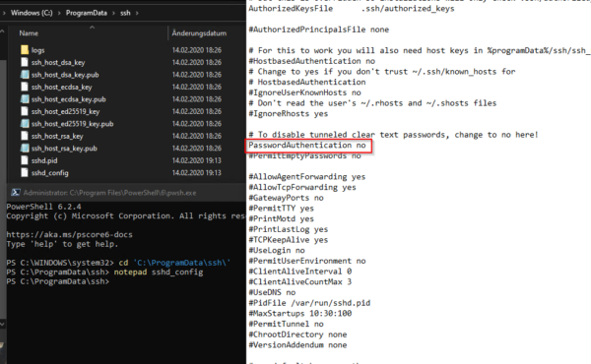Screen dimensions: 591x364
Task: Click the #PermitTTY yes line
Action: [281, 209]
